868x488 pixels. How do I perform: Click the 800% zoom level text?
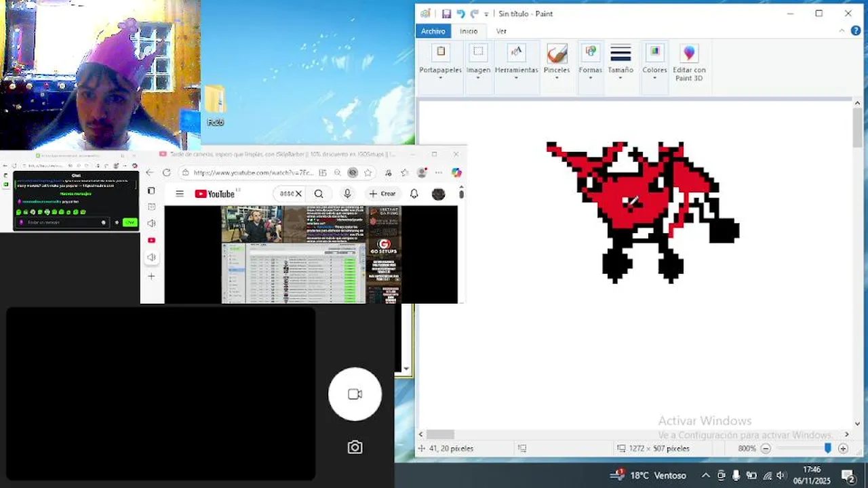[747, 449]
